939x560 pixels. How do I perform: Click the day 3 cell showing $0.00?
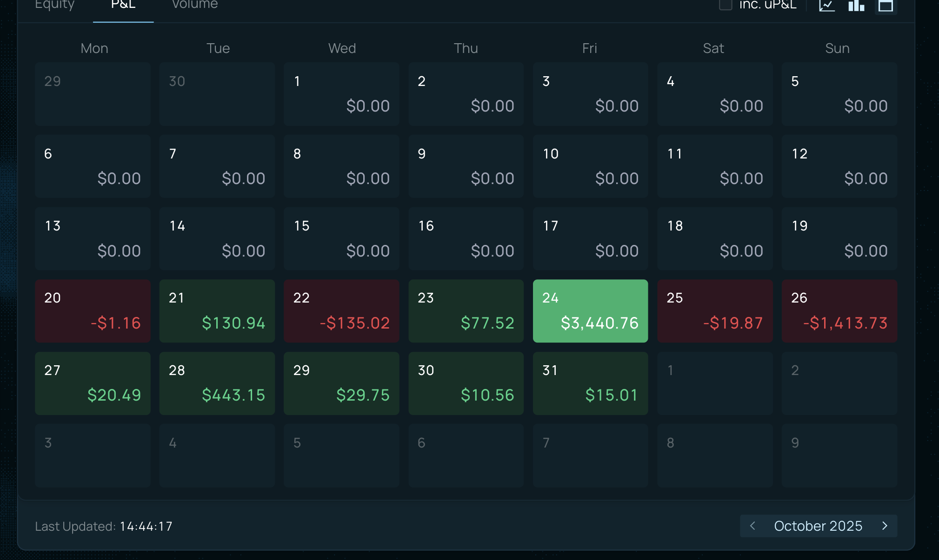tap(590, 94)
